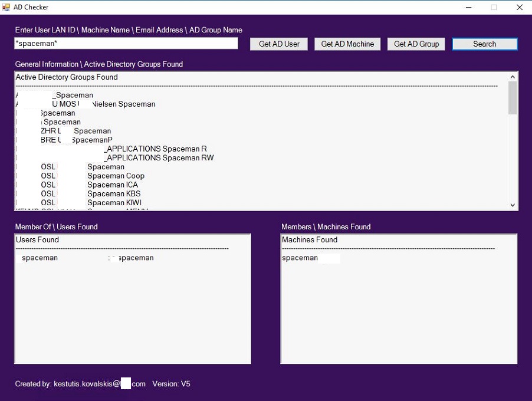Select the 'Nielsen Spaceman' group row
Image resolution: width=532 pixels, height=401 pixels.
point(86,104)
